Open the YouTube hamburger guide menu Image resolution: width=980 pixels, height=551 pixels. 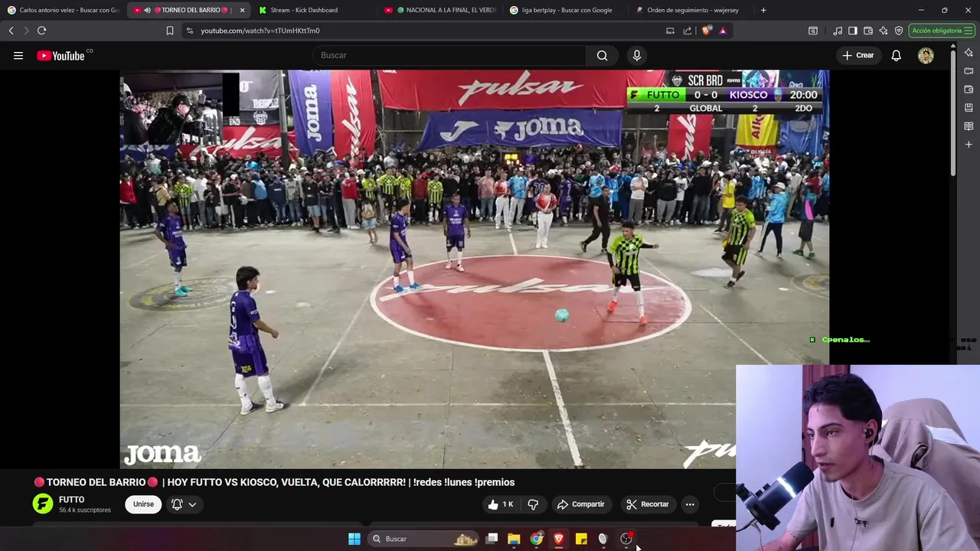pyautogui.click(x=18, y=55)
